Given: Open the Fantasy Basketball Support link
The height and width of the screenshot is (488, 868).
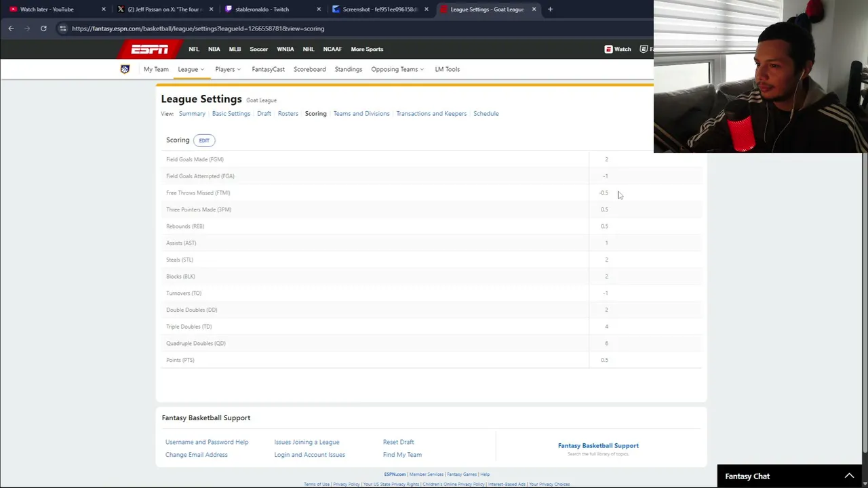Looking at the screenshot, I should [x=598, y=445].
